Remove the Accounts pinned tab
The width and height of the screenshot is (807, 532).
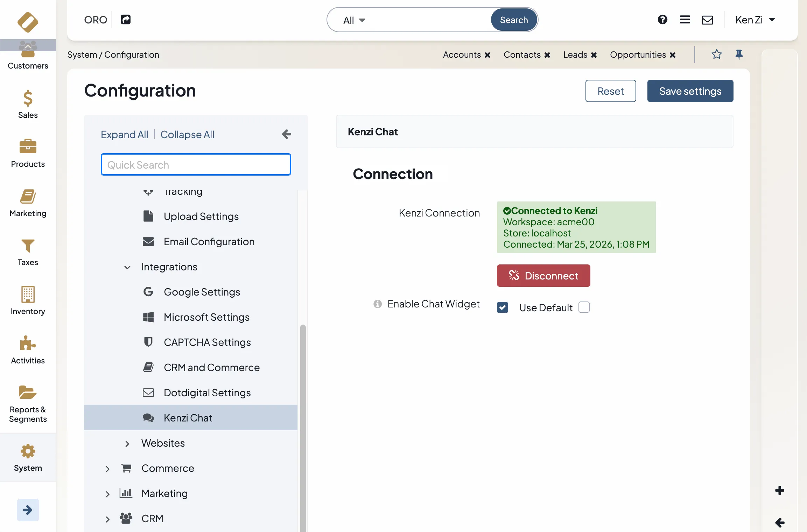click(487, 55)
